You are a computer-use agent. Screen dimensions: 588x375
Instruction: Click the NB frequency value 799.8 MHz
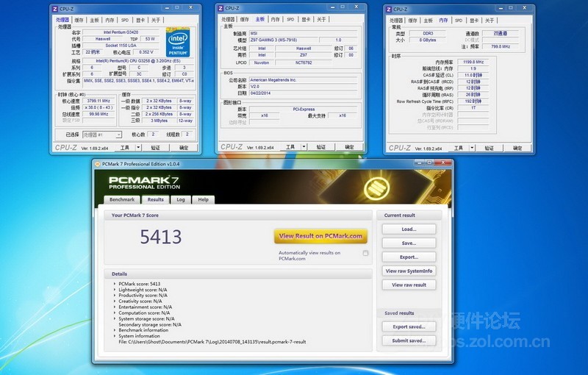click(x=501, y=46)
